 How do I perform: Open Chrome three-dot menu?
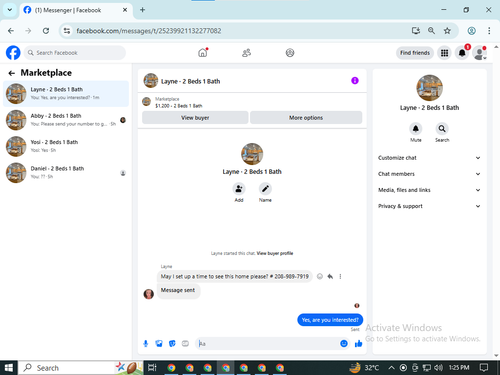click(489, 31)
